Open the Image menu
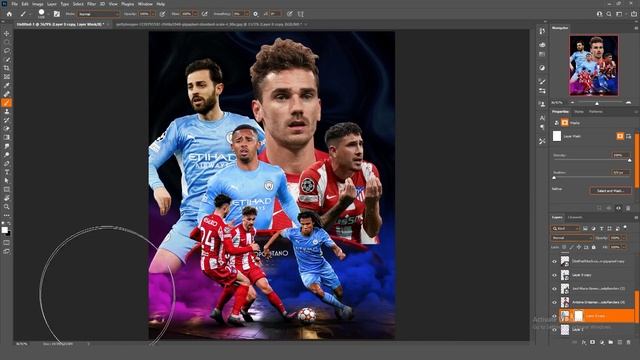Image resolution: width=640 pixels, height=360 pixels. tap(38, 4)
